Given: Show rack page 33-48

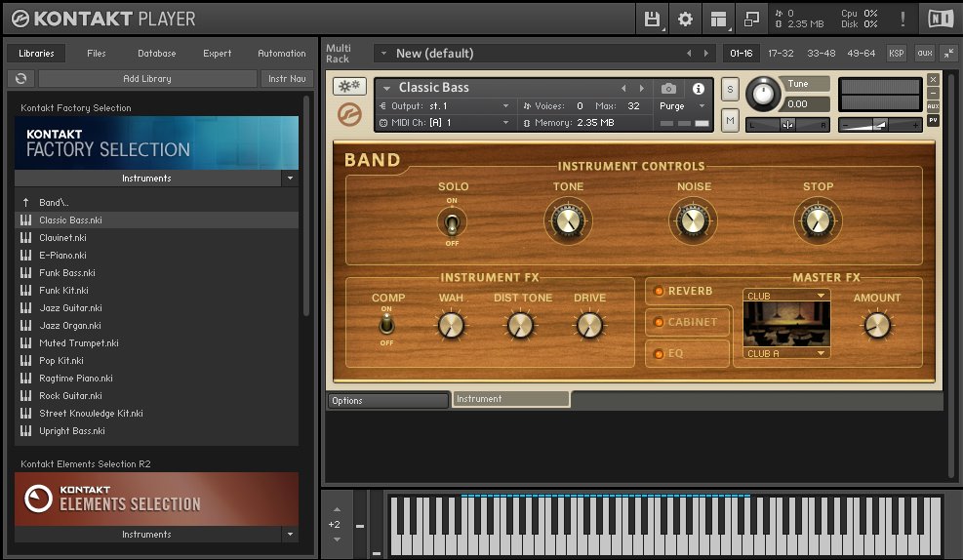Looking at the screenshot, I should click(x=822, y=54).
